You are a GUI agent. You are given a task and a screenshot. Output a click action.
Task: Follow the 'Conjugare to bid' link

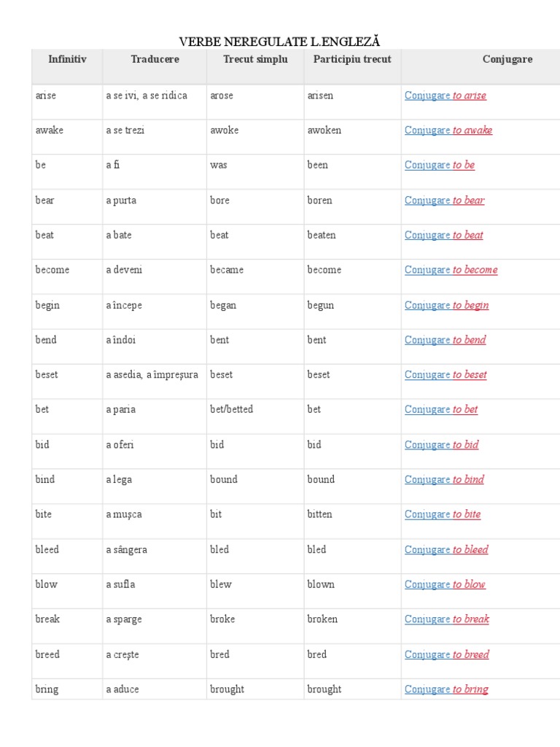click(441, 445)
